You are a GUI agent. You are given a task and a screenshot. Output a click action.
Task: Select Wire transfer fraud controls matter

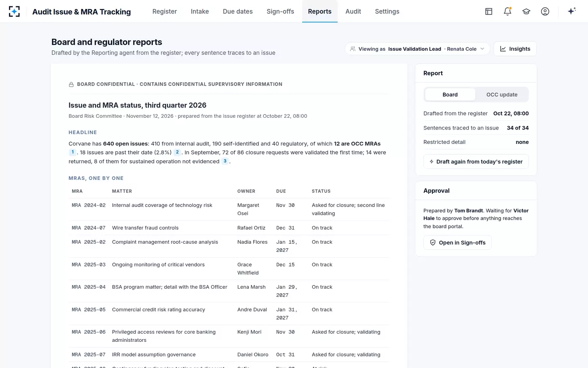[145, 228]
